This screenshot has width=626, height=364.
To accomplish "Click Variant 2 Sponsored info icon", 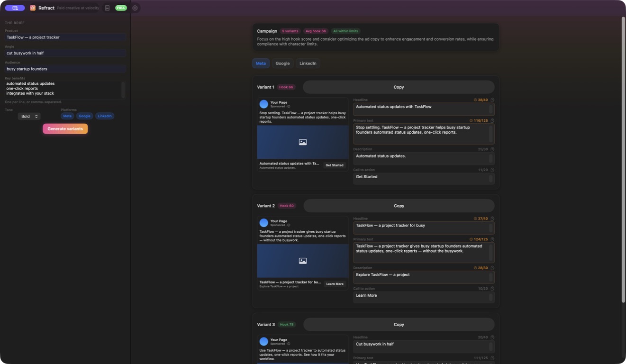I will click(x=289, y=225).
